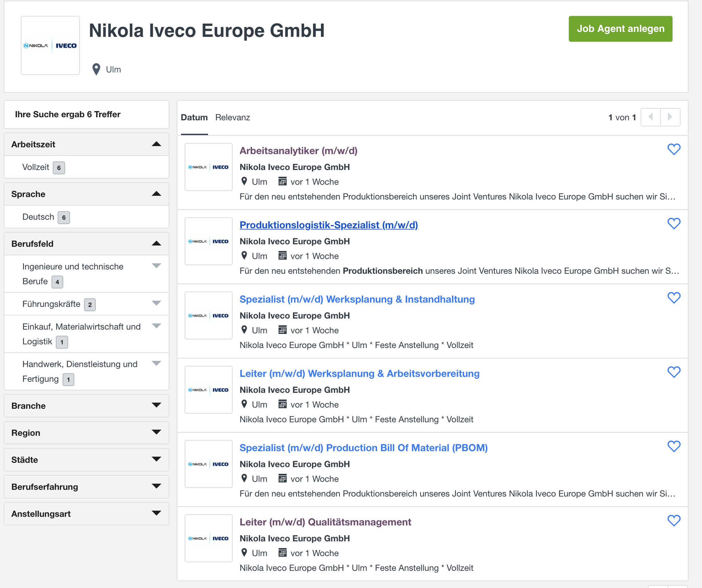Expand Einkauf, Materialwirtschaft und Logistik arrow
This screenshot has width=702, height=588.
[156, 326]
